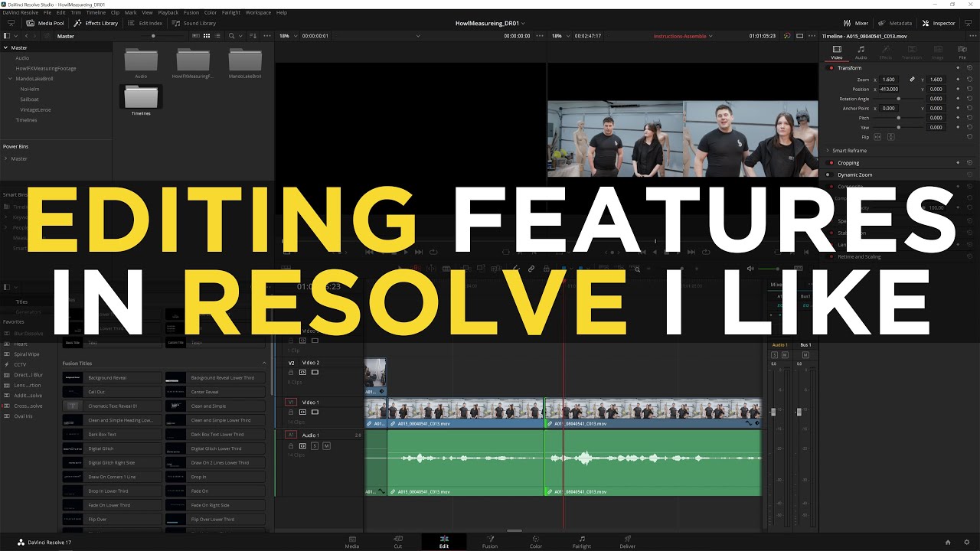Lock the Audio 1 track
The height and width of the screenshot is (551, 980).
pos(291,445)
